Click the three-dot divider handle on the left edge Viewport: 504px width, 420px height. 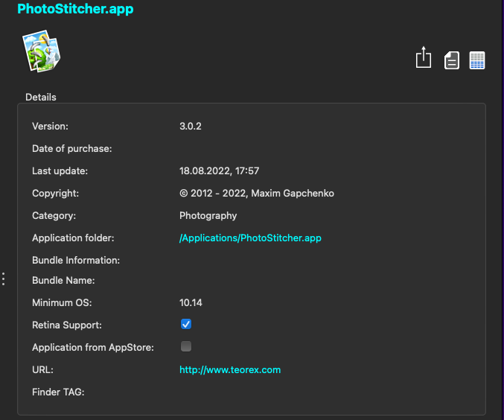(x=3, y=279)
